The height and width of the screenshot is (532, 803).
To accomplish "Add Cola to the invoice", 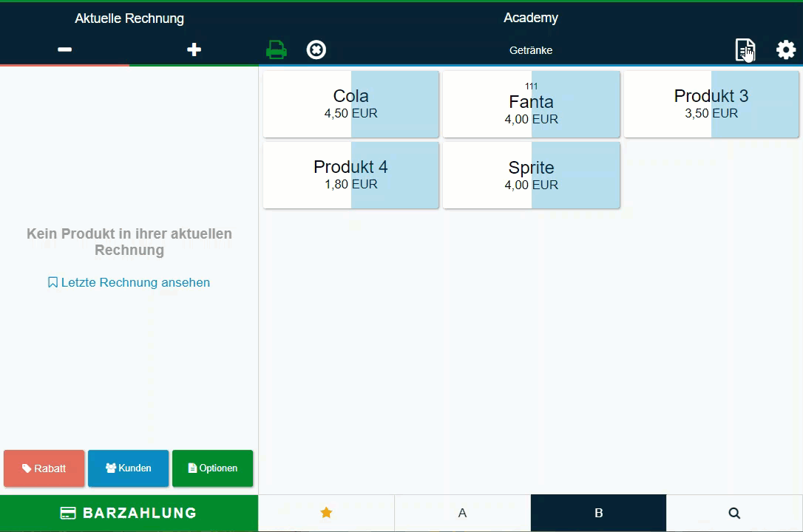I will 350,104.
